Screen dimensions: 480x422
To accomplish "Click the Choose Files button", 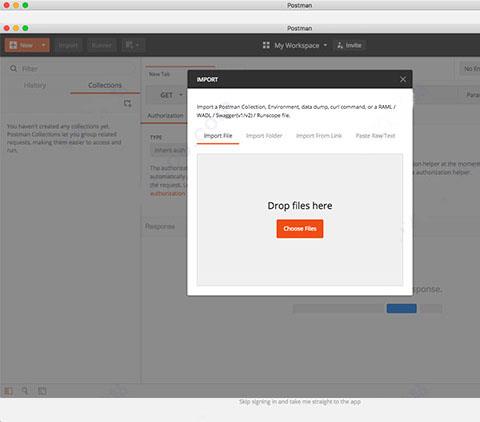I will tap(300, 229).
